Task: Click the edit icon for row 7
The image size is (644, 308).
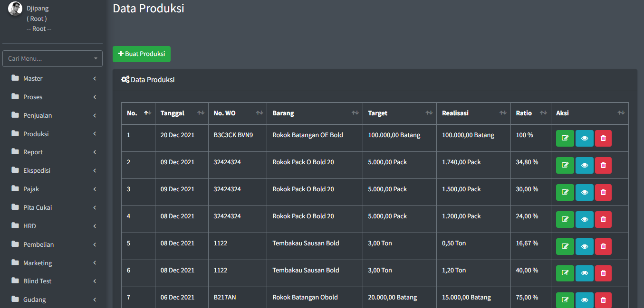Action: 565,300
